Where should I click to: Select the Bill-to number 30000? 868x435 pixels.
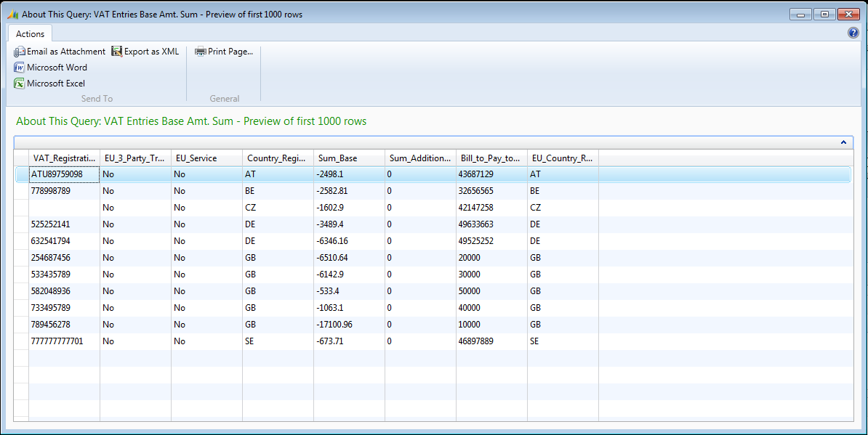(x=492, y=275)
